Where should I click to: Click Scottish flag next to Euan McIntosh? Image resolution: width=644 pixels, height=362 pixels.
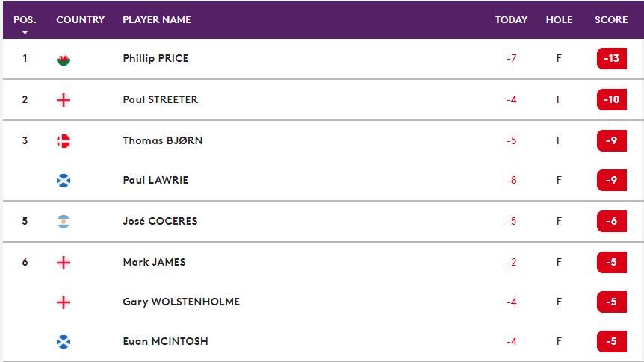click(x=64, y=342)
